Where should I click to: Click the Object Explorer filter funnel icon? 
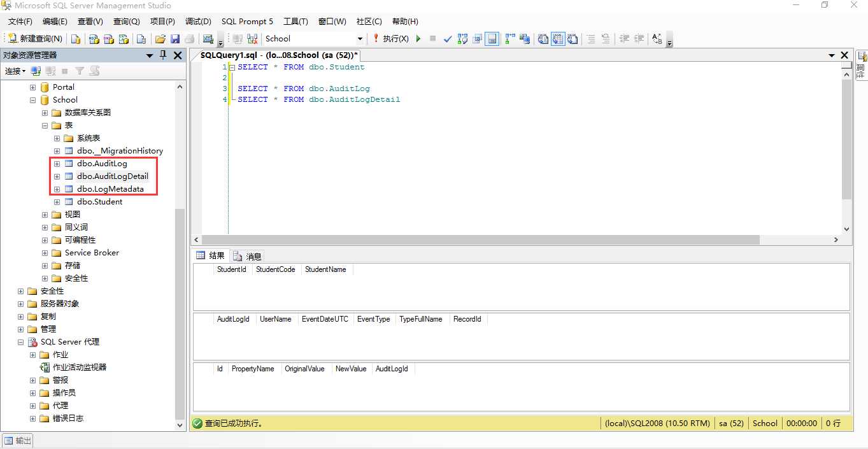pyautogui.click(x=80, y=71)
